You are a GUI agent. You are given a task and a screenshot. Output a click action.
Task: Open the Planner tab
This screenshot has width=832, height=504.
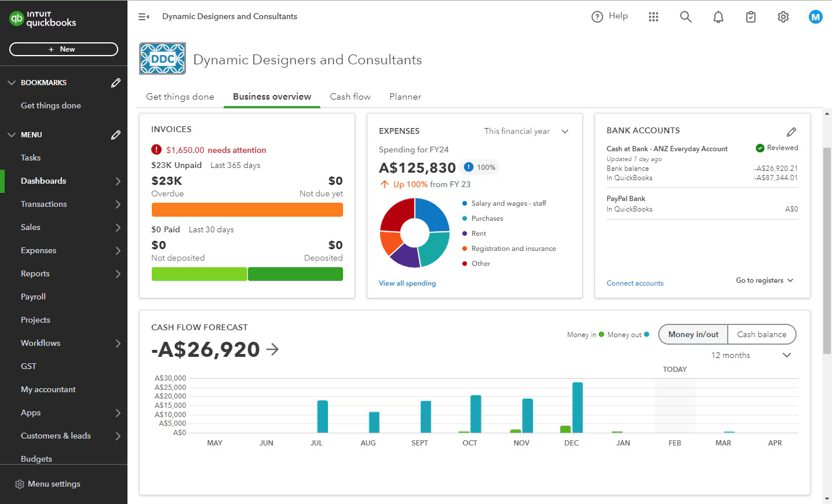[405, 96]
